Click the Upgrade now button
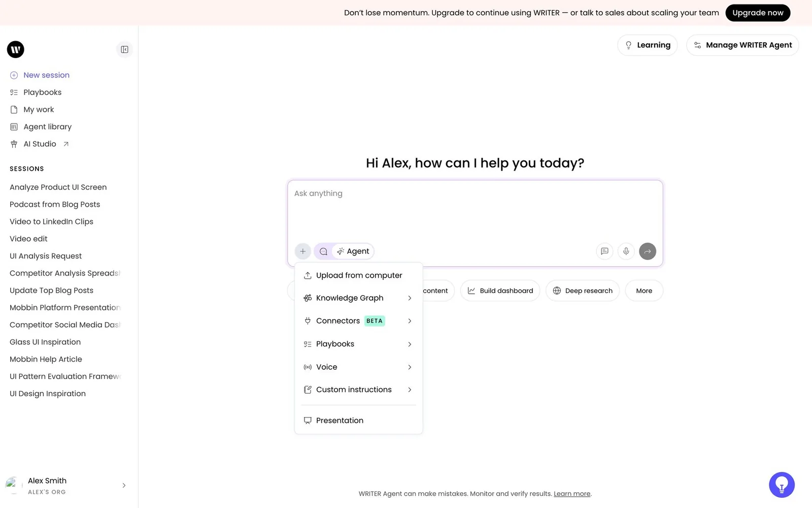The width and height of the screenshot is (812, 508). point(758,13)
